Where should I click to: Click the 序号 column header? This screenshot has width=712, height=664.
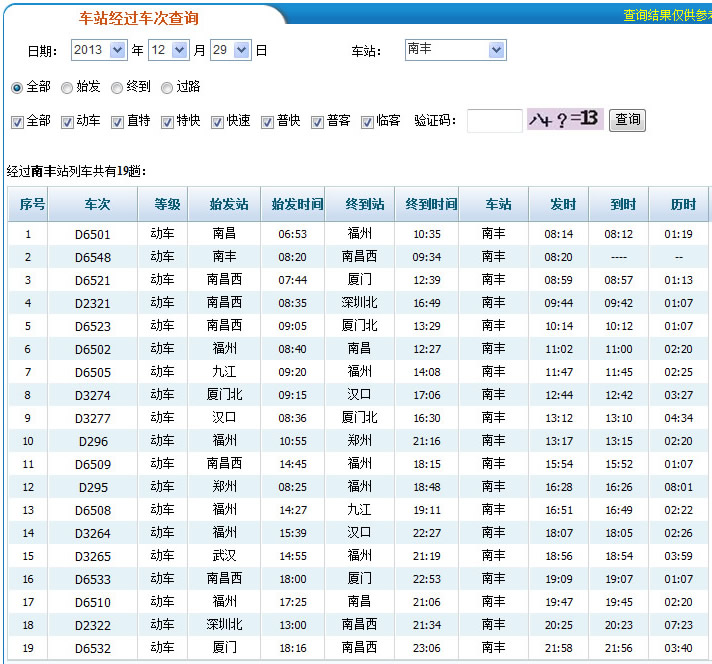point(28,204)
